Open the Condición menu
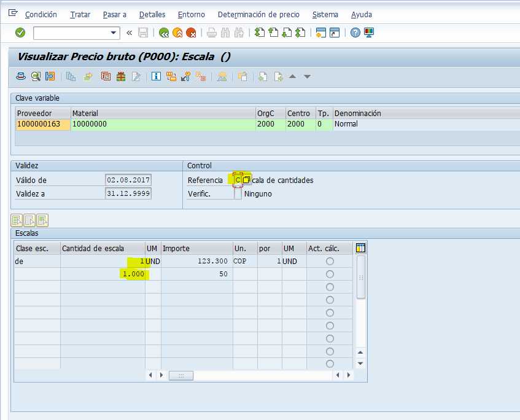 [x=41, y=15]
